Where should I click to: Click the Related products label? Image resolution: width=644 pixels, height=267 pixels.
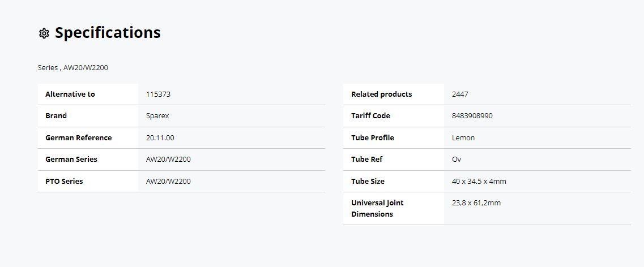[382, 94]
